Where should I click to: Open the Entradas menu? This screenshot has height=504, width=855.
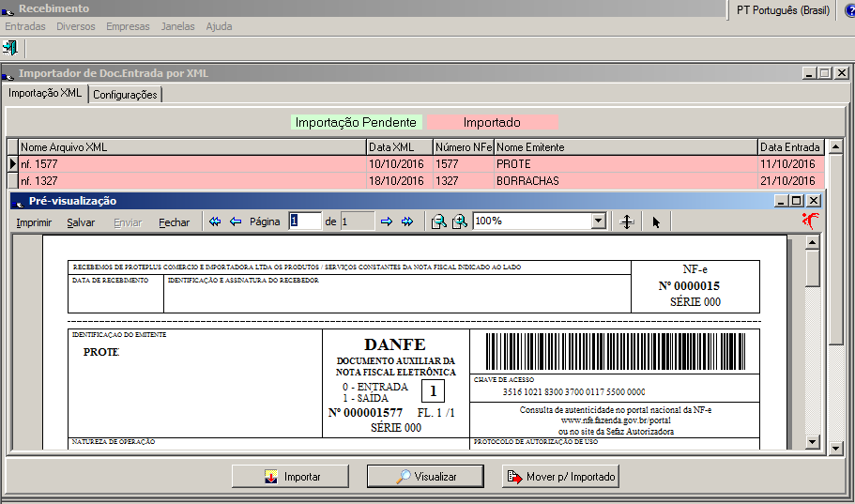(x=24, y=26)
